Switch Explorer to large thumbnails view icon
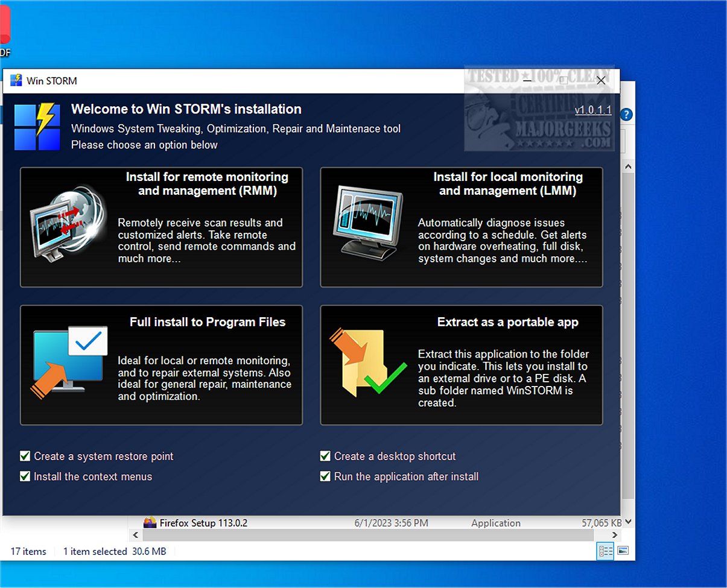Viewport: 727px width, 588px height. [x=623, y=551]
